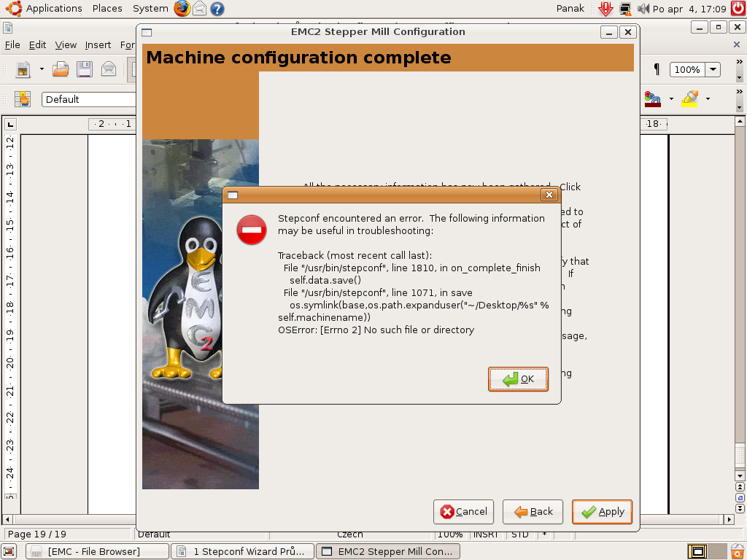
Task: Cancel the EMC2 Stepper Mill Configuration
Action: pyautogui.click(x=463, y=512)
